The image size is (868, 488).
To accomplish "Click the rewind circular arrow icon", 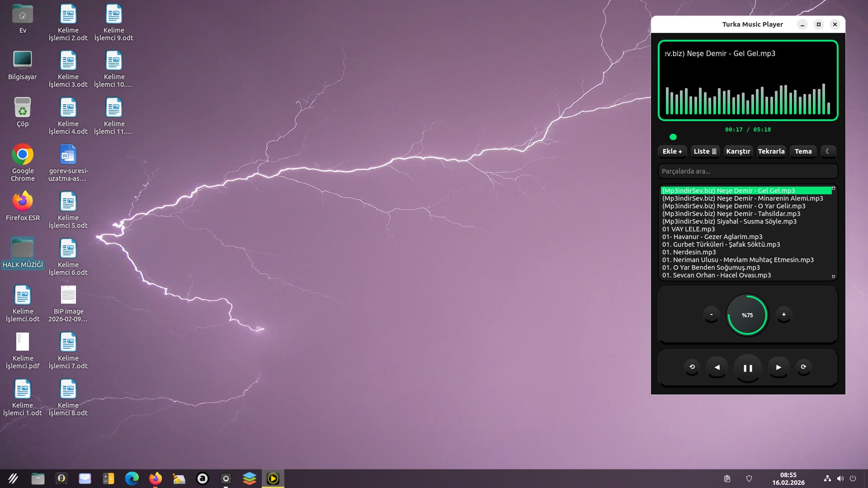I will (692, 367).
